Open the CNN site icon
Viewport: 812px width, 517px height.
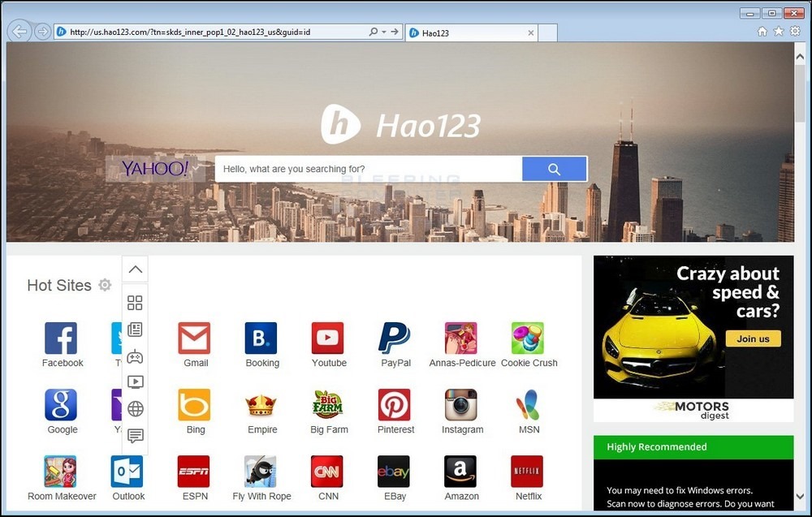point(327,472)
